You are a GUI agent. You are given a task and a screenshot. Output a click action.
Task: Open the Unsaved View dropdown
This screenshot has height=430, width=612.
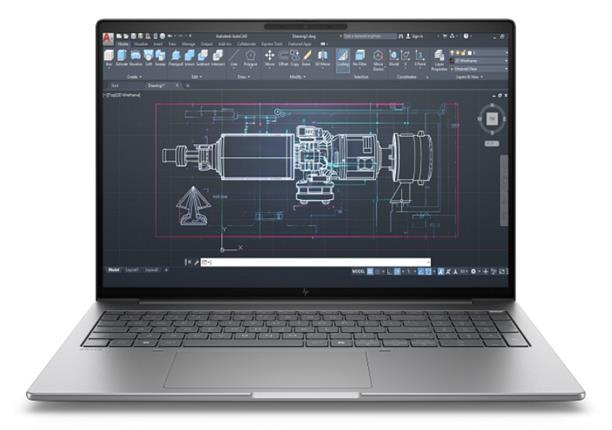click(481, 69)
